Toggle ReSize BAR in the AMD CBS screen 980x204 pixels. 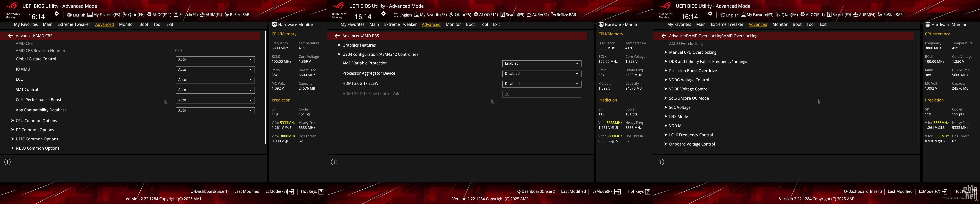[x=237, y=15]
